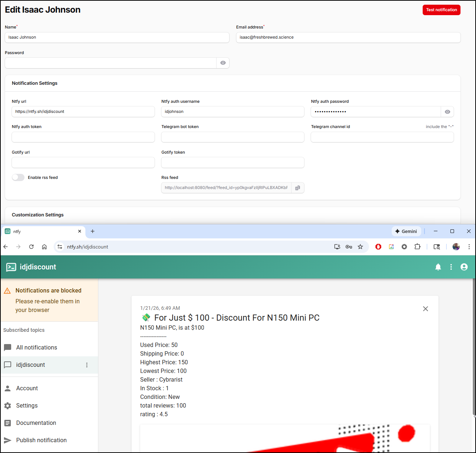Viewport: 476px width, 453px height.
Task: Open the ntfy header three-dot menu
Action: pos(451,267)
